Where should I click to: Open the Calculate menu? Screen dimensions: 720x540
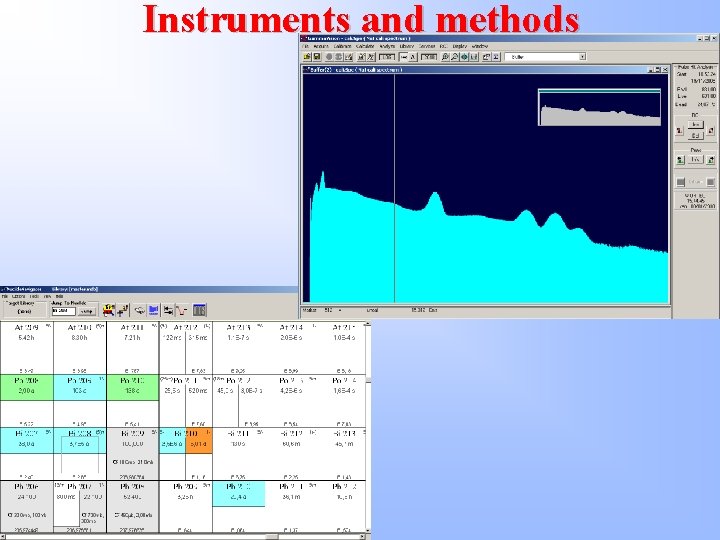(365, 46)
